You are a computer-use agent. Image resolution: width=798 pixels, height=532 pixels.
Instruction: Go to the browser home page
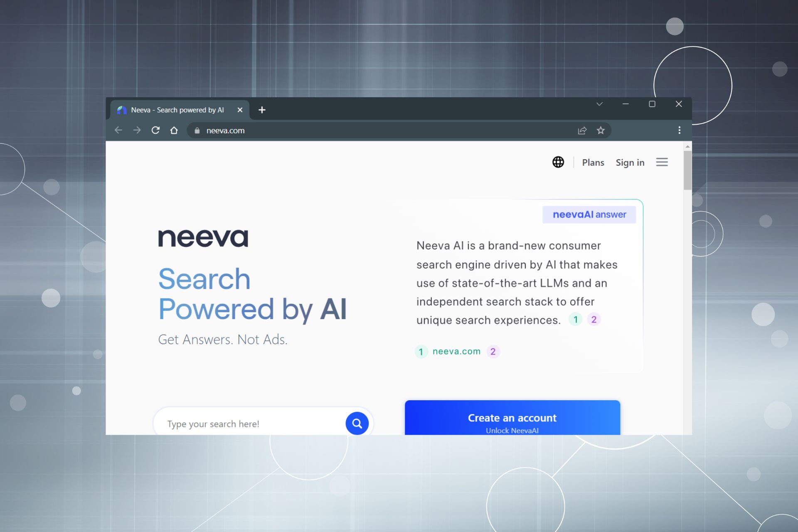coord(174,130)
